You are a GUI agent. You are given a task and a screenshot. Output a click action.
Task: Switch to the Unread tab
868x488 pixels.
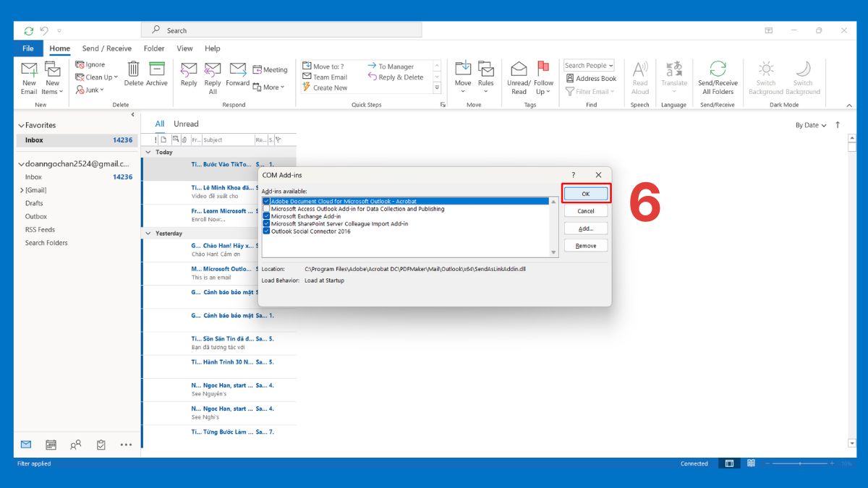coord(186,124)
